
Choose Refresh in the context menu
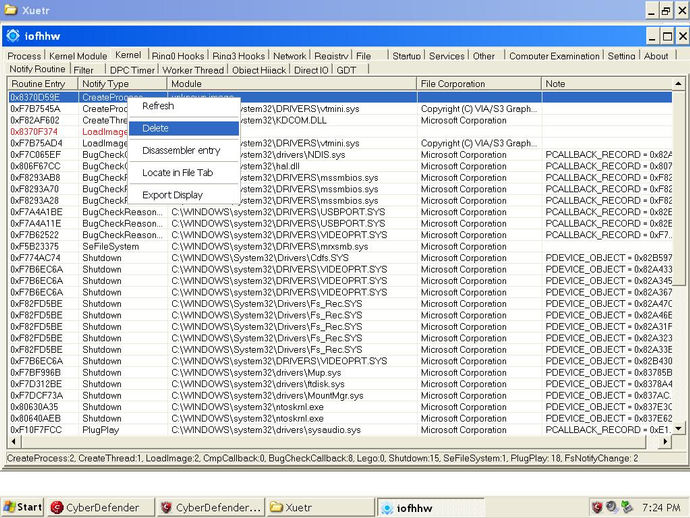[x=184, y=106]
